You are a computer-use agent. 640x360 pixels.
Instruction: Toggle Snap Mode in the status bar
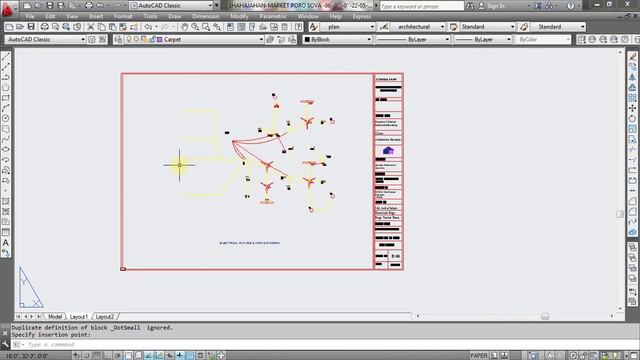[x=87, y=356]
